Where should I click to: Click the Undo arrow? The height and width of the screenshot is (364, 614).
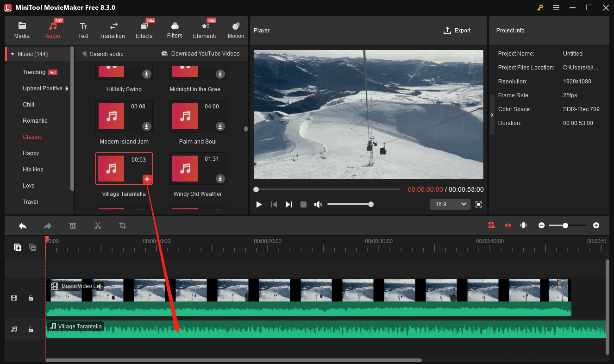(x=23, y=226)
